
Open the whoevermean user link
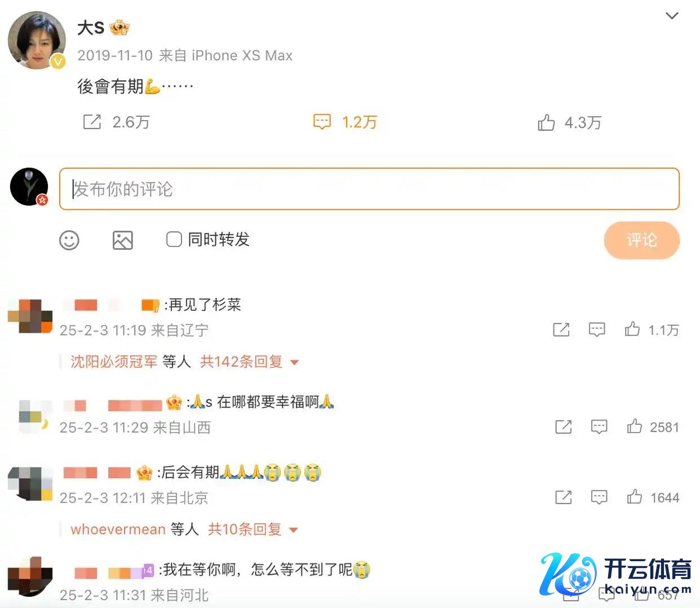[118, 529]
